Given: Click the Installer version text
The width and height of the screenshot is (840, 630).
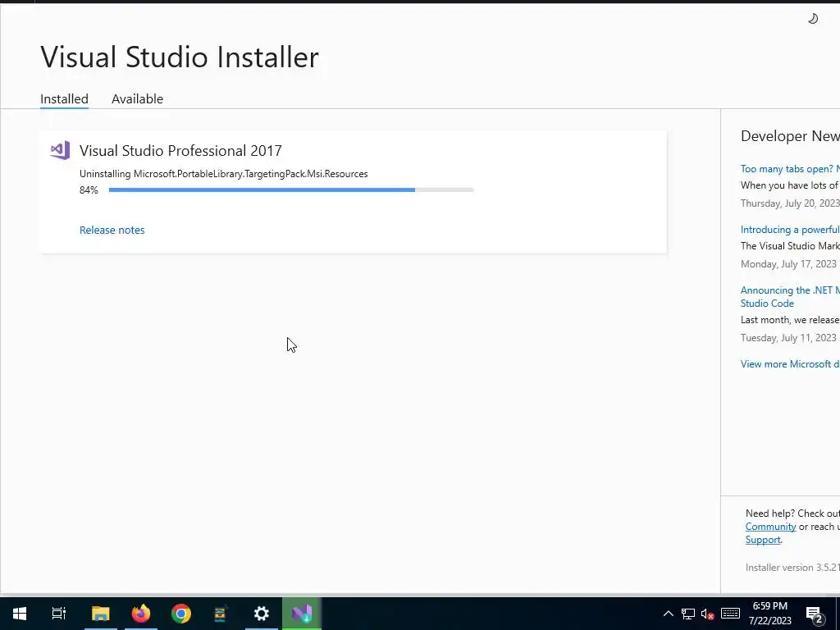Looking at the screenshot, I should pyautogui.click(x=792, y=568).
